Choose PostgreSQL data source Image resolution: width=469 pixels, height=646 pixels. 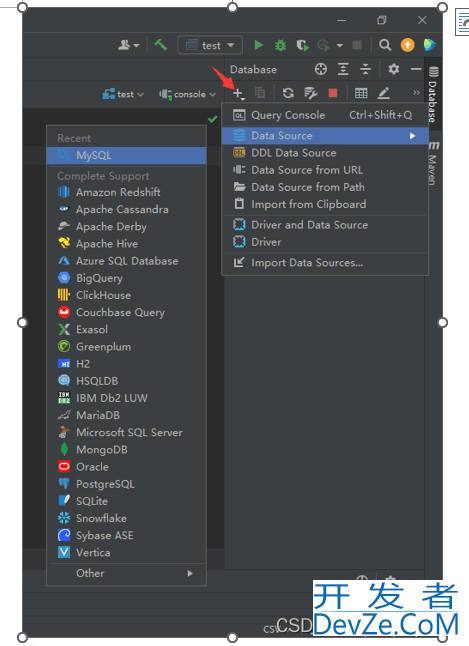click(127, 484)
